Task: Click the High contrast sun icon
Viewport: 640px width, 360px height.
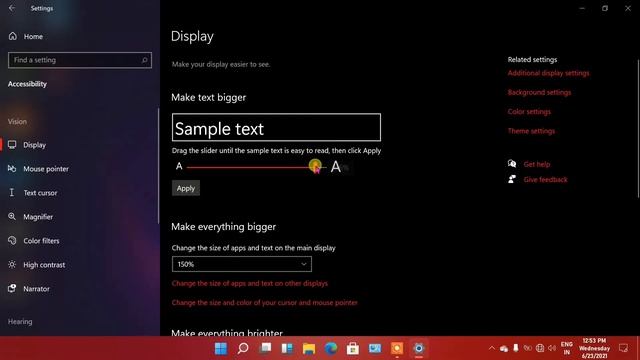Action: 12,264
